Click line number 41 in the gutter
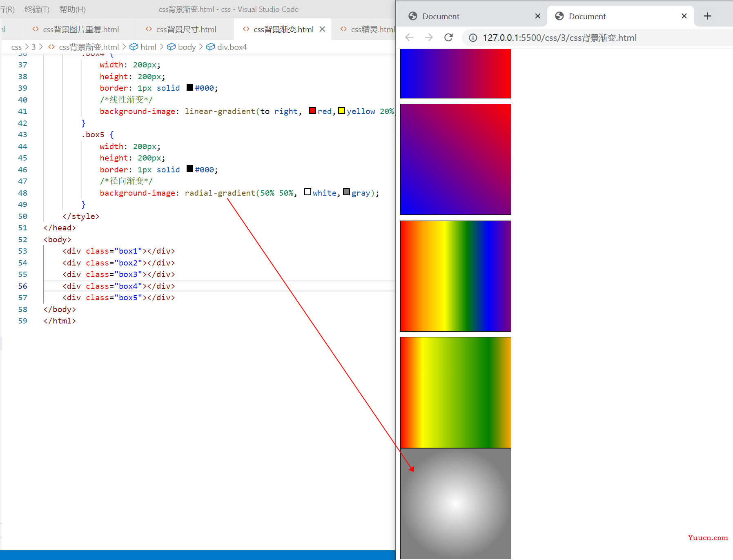 tap(22, 111)
